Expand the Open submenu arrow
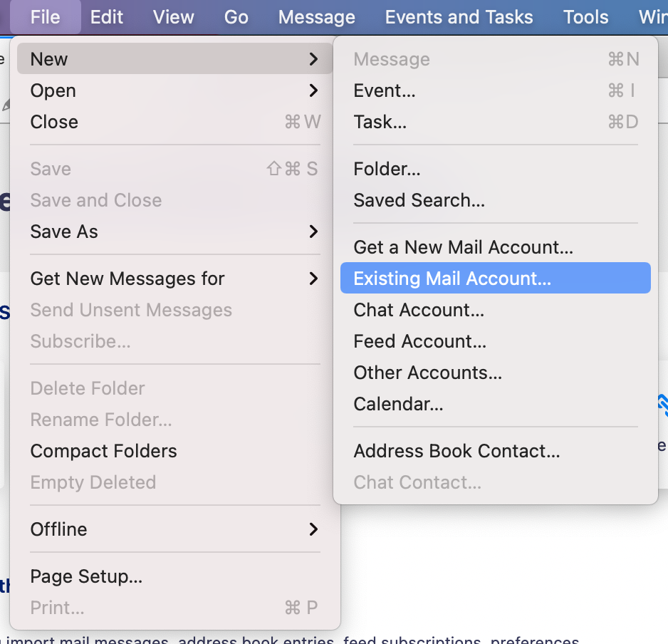The image size is (668, 644). [x=313, y=90]
